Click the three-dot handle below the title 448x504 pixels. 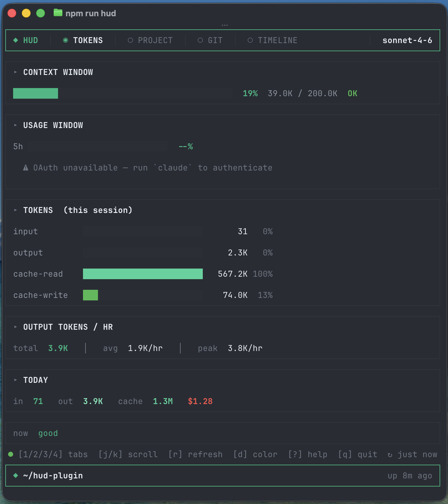[225, 25]
